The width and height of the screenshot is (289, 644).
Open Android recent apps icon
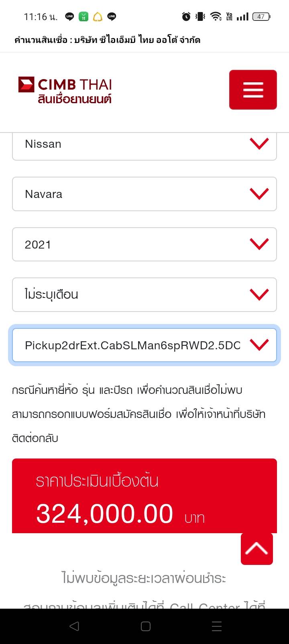[x=216, y=626]
